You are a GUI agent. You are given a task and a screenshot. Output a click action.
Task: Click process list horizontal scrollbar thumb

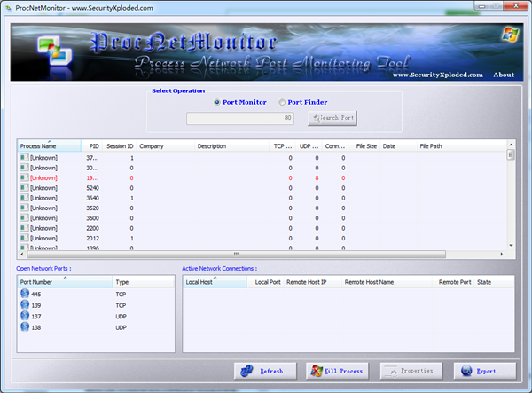pos(236,255)
